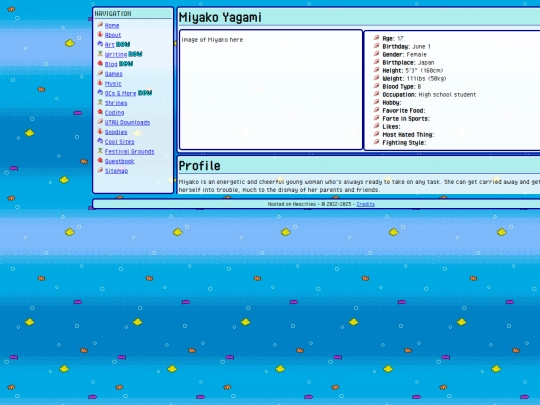Go to the Festival Grounds link

pos(129,152)
